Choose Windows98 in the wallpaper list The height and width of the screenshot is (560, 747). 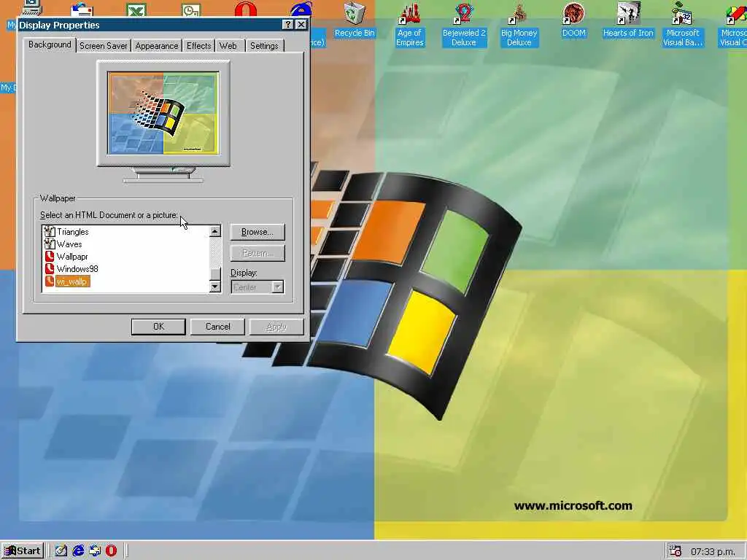coord(77,269)
